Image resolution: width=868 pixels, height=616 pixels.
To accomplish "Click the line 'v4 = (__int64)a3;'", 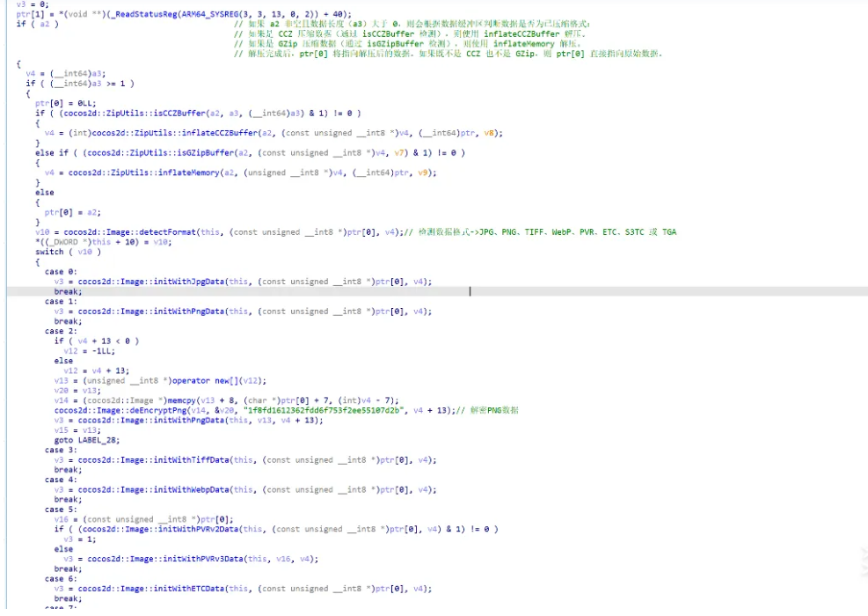I will 66,74.
